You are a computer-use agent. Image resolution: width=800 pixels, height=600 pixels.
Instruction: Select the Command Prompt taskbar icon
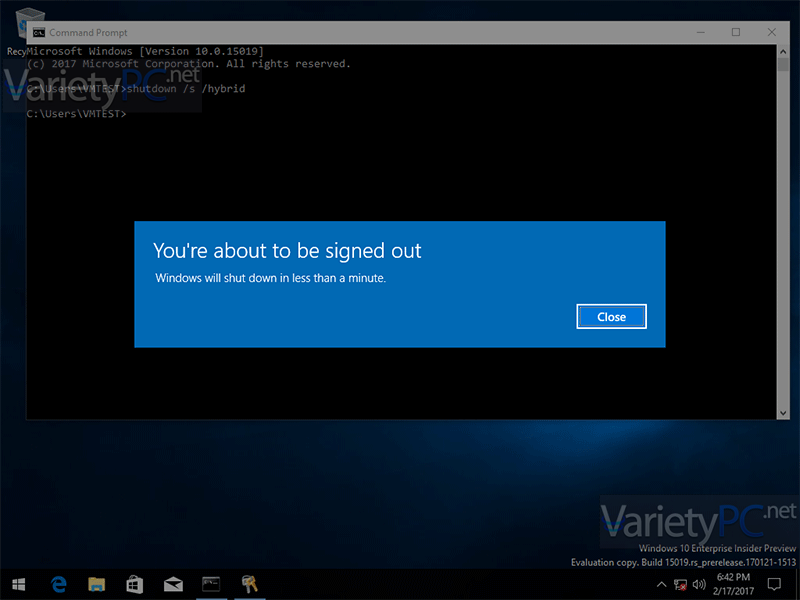click(211, 584)
